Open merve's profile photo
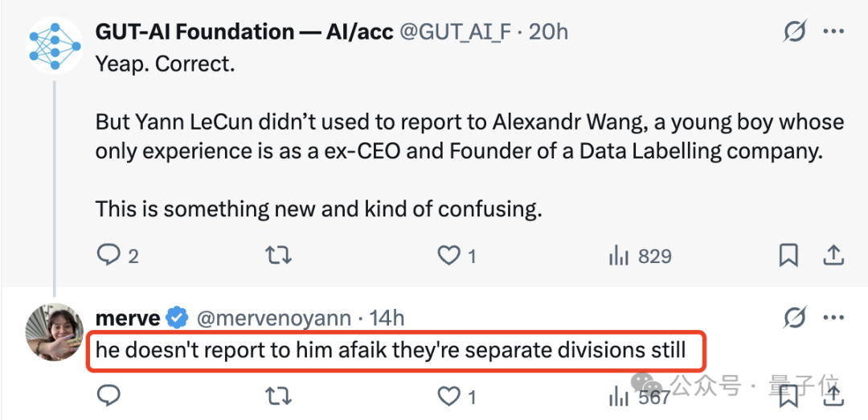 [x=55, y=332]
